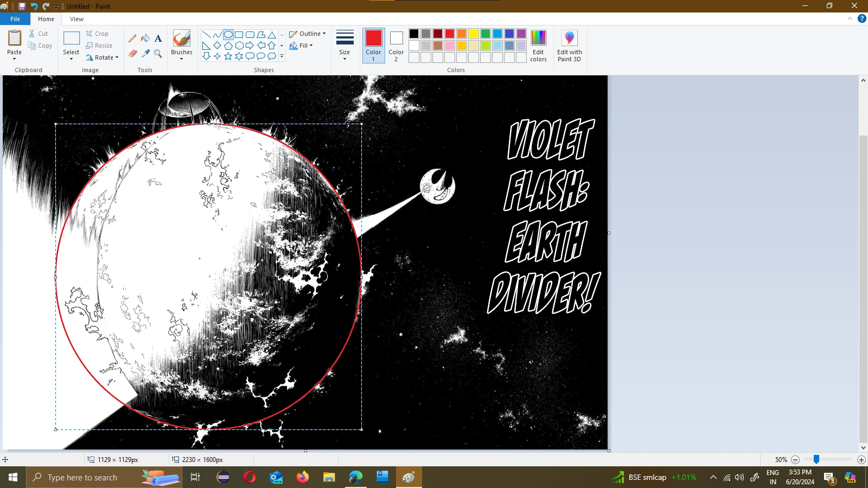868x488 pixels.
Task: Select the Line shape
Action: pyautogui.click(x=206, y=35)
